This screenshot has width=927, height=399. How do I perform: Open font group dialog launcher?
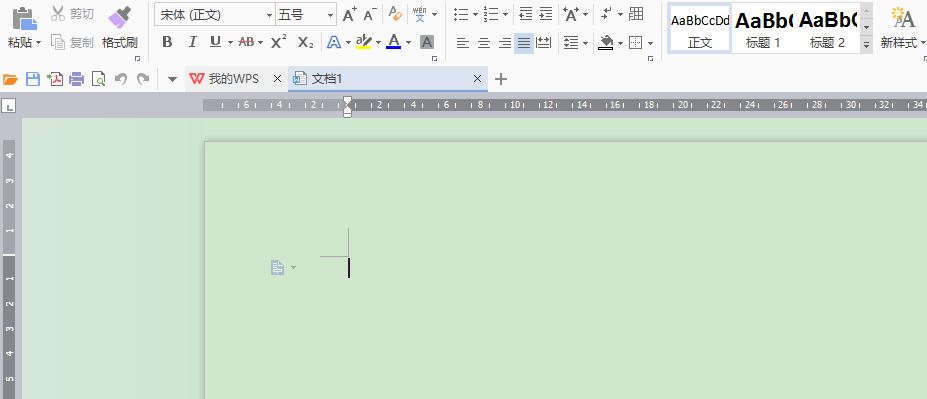point(435,59)
